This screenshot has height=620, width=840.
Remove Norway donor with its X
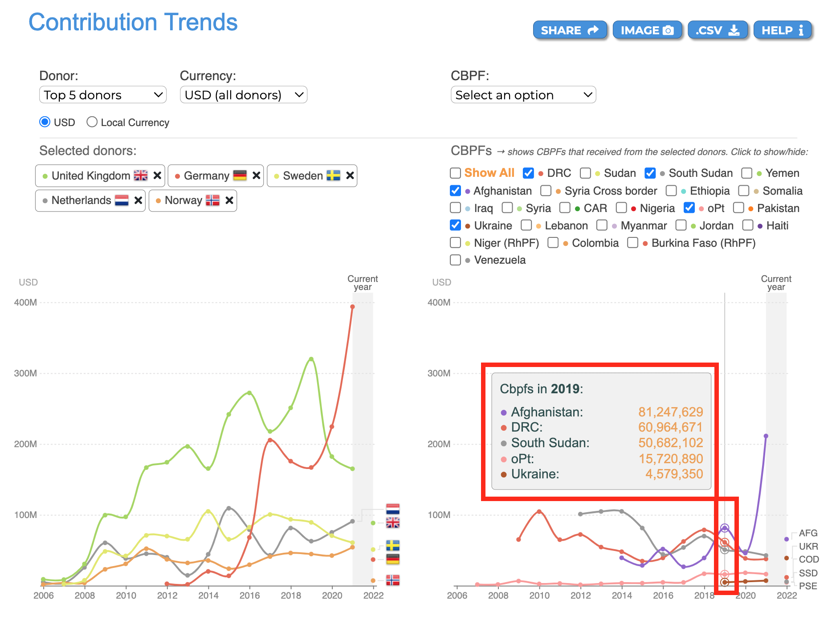pyautogui.click(x=229, y=200)
